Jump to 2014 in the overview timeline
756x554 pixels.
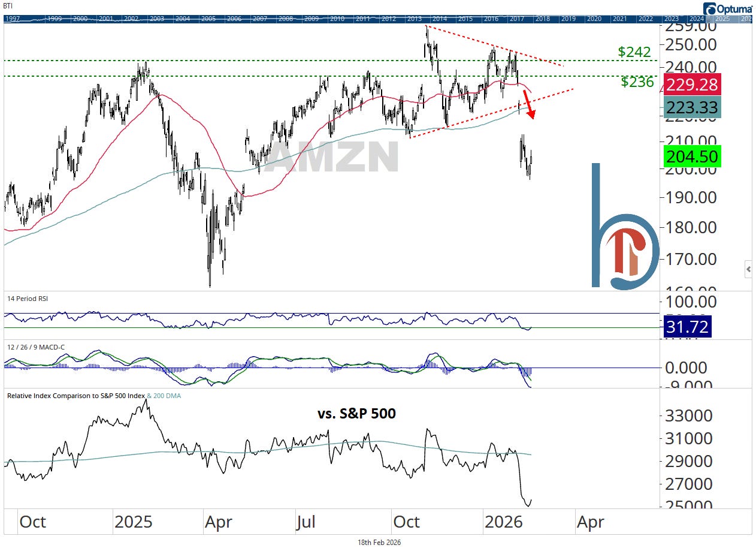[440, 19]
